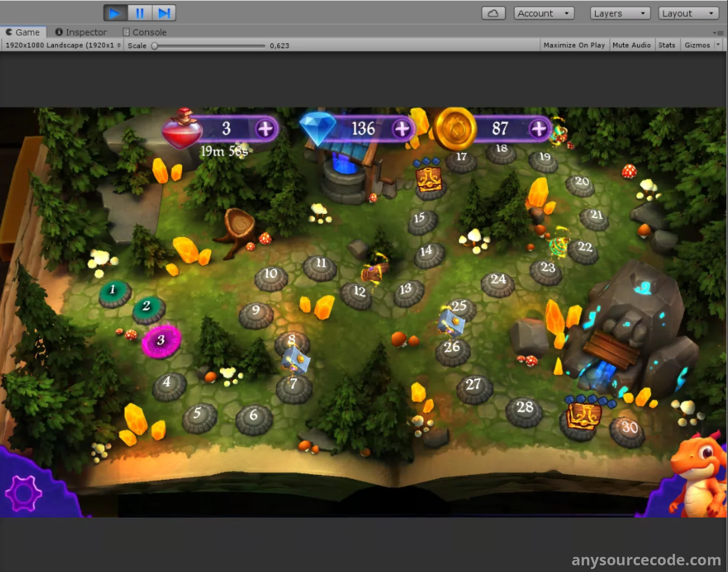The image size is (728, 572).
Task: Click the Scale slider handle
Action: point(155,45)
